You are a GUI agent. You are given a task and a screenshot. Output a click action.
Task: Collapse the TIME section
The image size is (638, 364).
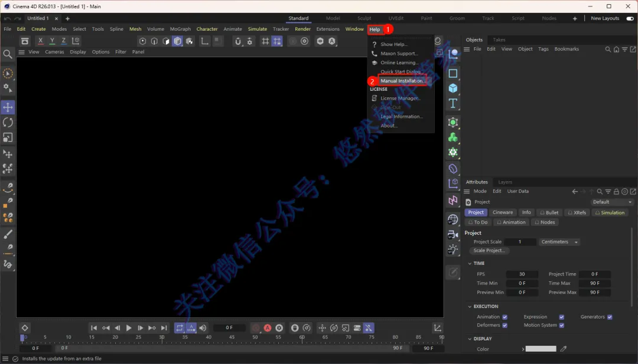coord(470,264)
